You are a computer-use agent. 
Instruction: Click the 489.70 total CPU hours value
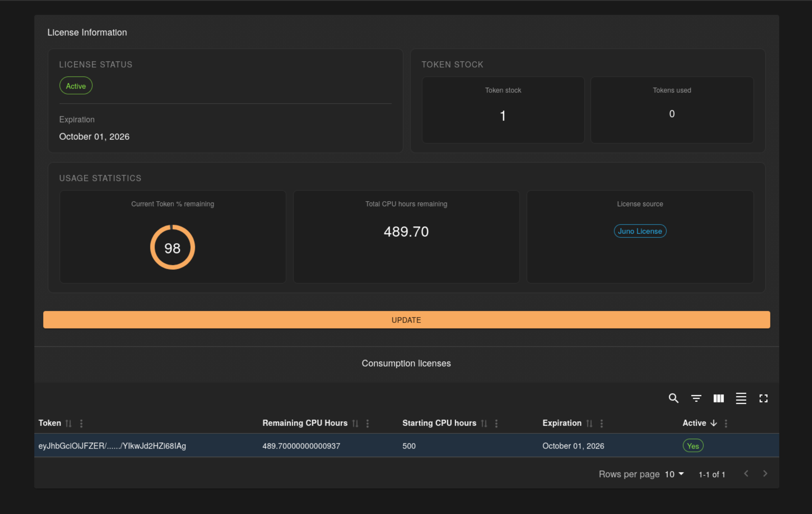[x=406, y=232]
